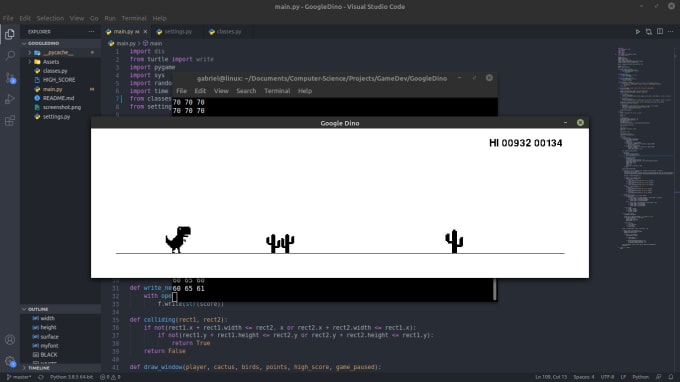Click the feedback icon in status bar

click(x=658, y=377)
